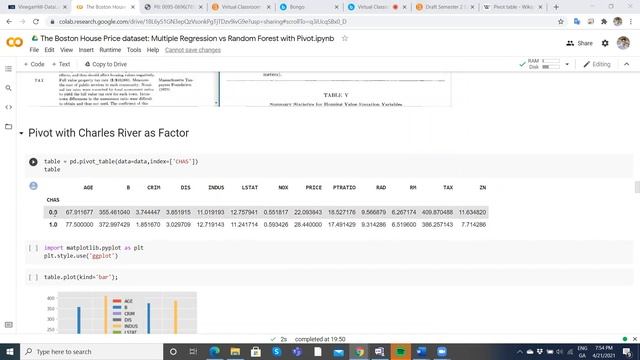
Task: Open the browser extensions puzzle icon
Action: point(604,22)
